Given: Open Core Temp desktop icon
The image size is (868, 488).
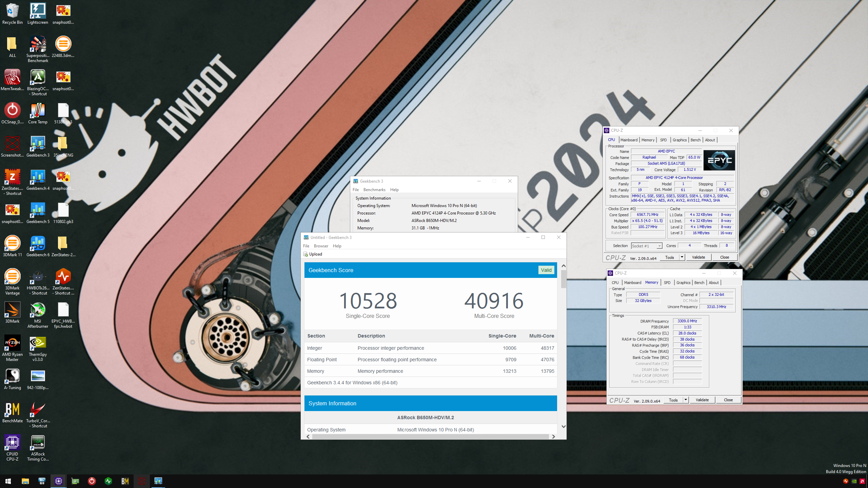Looking at the screenshot, I should tap(38, 114).
